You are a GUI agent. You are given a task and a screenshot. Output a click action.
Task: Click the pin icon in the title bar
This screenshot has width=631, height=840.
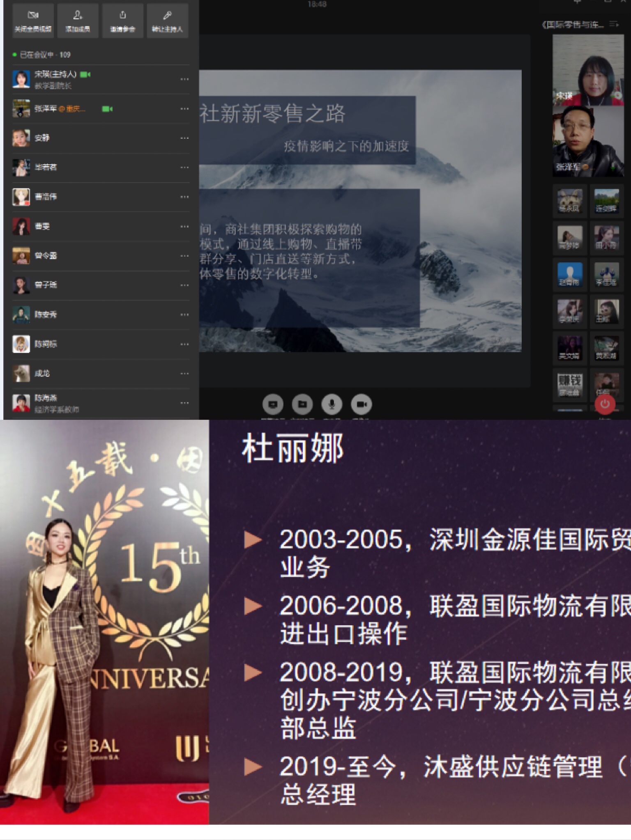click(577, 2)
